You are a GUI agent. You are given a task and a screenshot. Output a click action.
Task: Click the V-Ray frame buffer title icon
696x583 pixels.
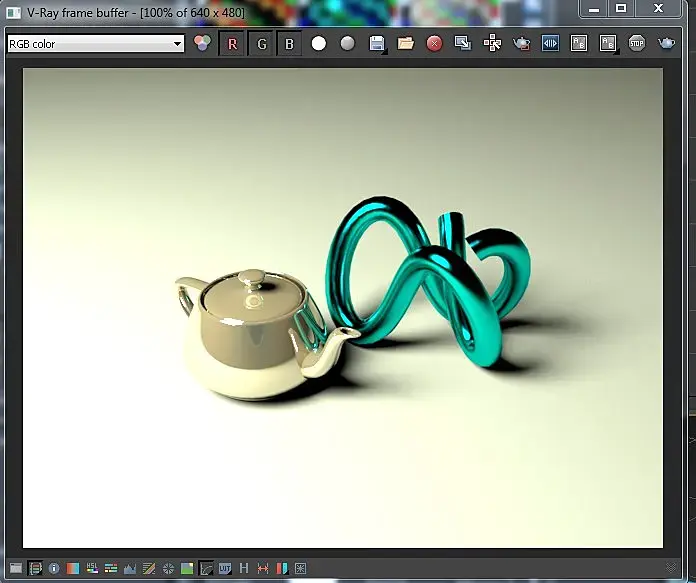[x=13, y=12]
